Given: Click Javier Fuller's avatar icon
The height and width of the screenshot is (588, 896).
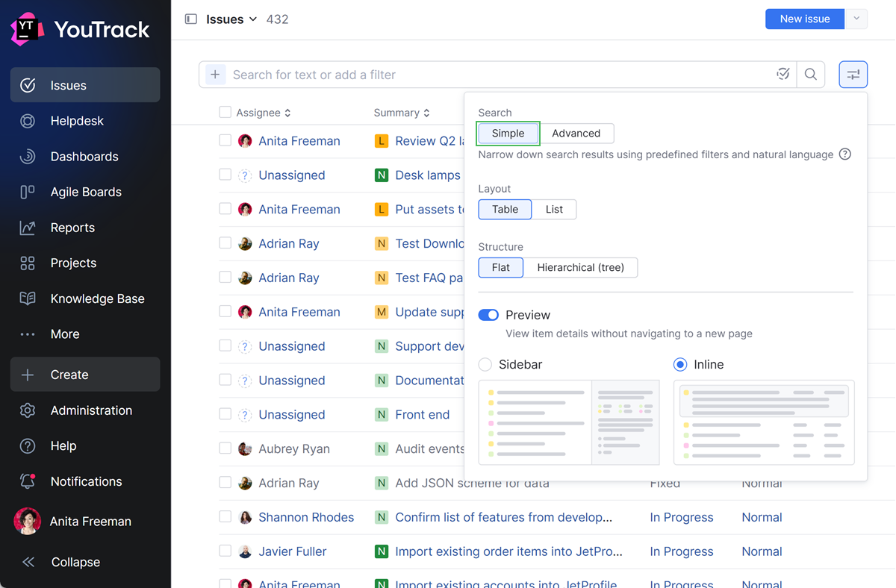Looking at the screenshot, I should (245, 551).
